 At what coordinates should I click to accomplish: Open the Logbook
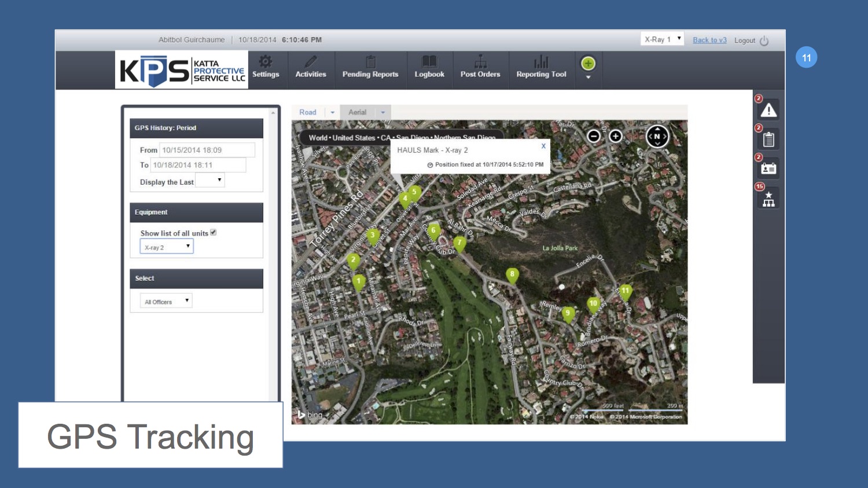click(x=429, y=67)
